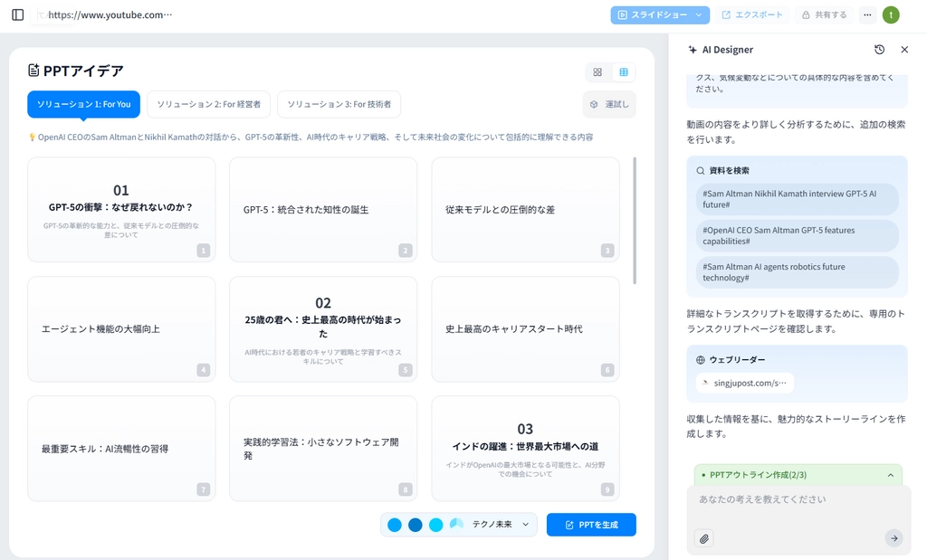Select the ソリューション 3: For 技術者 tab
Image resolution: width=927 pixels, height=560 pixels.
click(x=339, y=104)
